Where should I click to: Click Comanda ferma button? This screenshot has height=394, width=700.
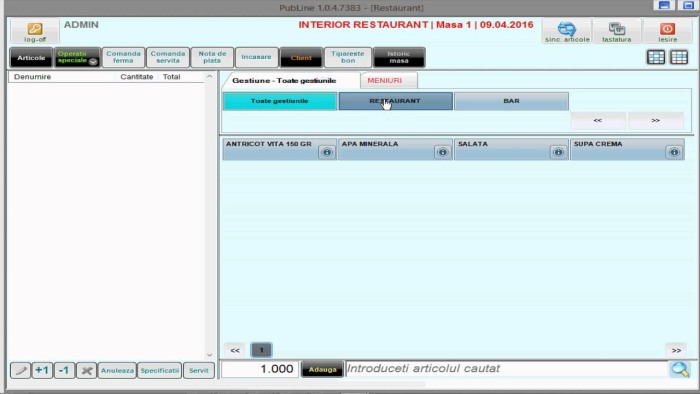(123, 57)
